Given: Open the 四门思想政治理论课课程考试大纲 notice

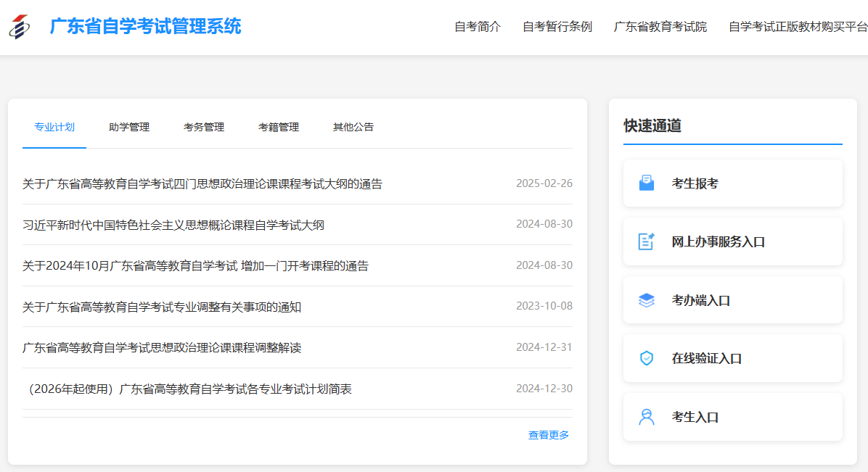Looking at the screenshot, I should point(202,183).
